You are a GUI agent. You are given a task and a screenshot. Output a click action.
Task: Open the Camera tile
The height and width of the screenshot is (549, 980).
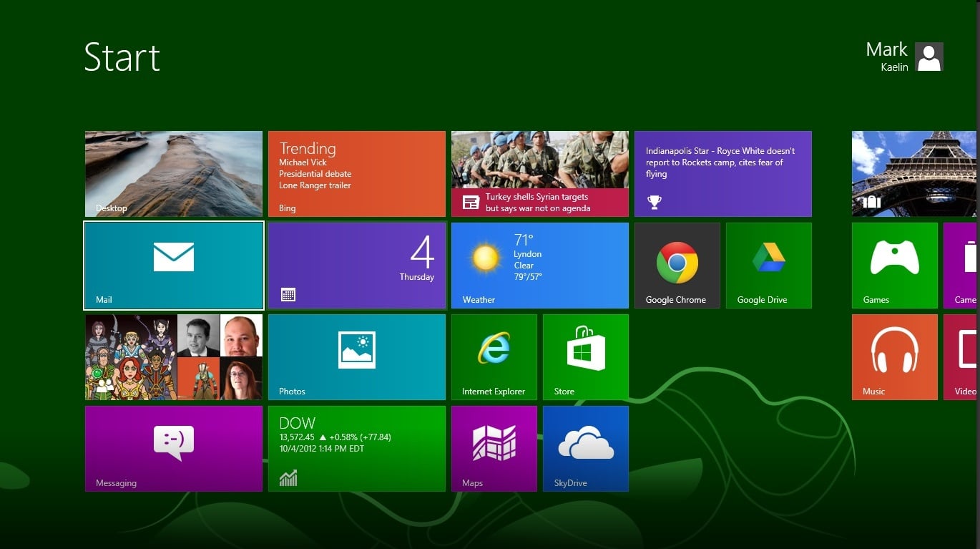961,266
